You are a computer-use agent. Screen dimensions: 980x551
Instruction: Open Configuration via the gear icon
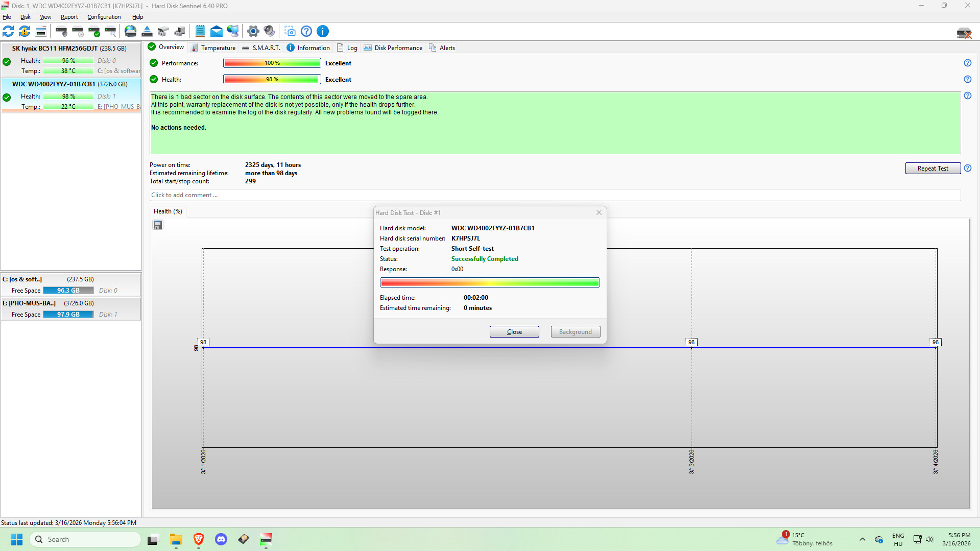coord(253,31)
